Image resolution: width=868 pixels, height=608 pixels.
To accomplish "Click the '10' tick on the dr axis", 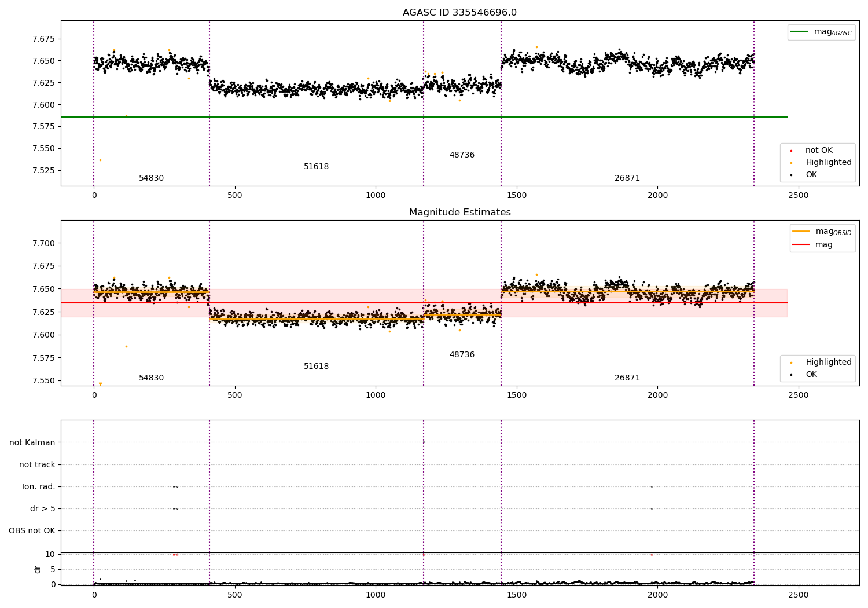I will (50, 554).
